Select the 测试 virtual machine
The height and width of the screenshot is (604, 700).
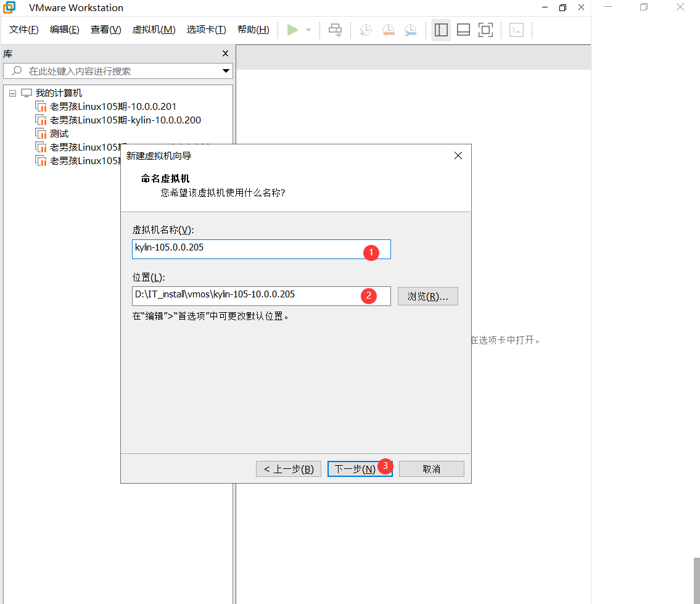pyautogui.click(x=59, y=134)
